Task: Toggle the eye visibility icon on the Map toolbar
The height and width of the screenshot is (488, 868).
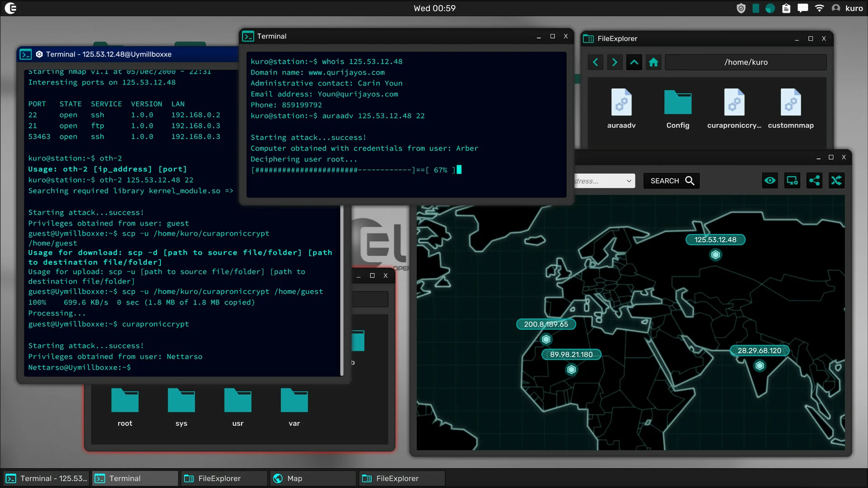Action: [x=770, y=180]
